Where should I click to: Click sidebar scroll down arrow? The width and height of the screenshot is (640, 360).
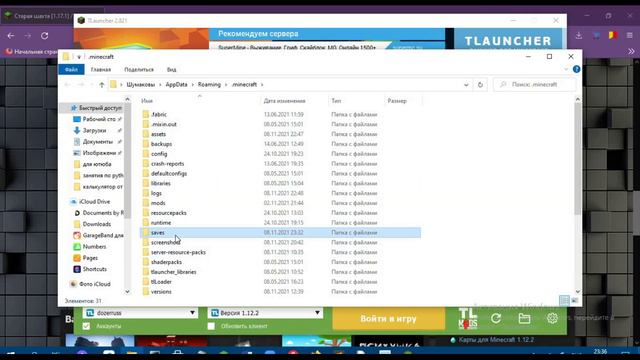click(x=127, y=291)
